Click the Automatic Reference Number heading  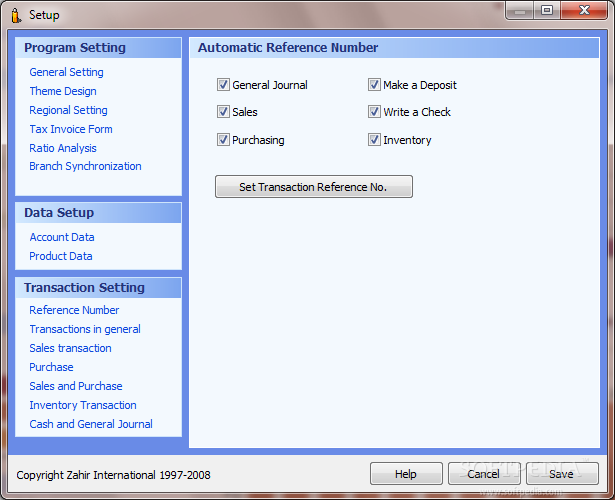288,47
